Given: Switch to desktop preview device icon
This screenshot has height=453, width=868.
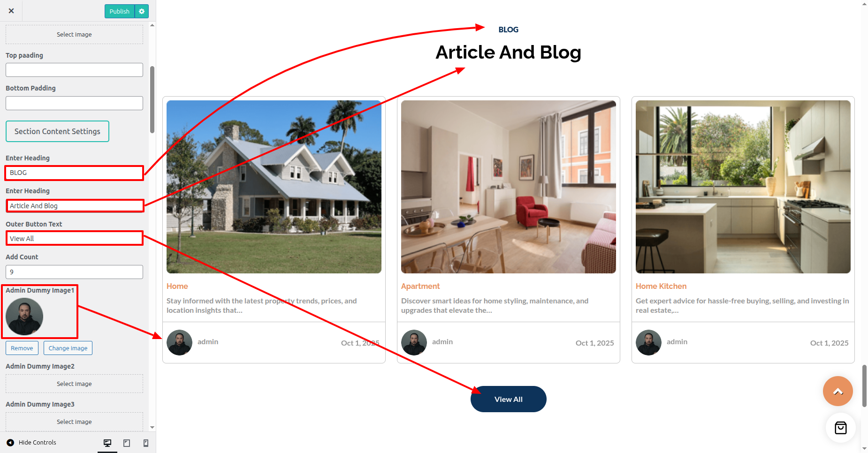Looking at the screenshot, I should [107, 443].
